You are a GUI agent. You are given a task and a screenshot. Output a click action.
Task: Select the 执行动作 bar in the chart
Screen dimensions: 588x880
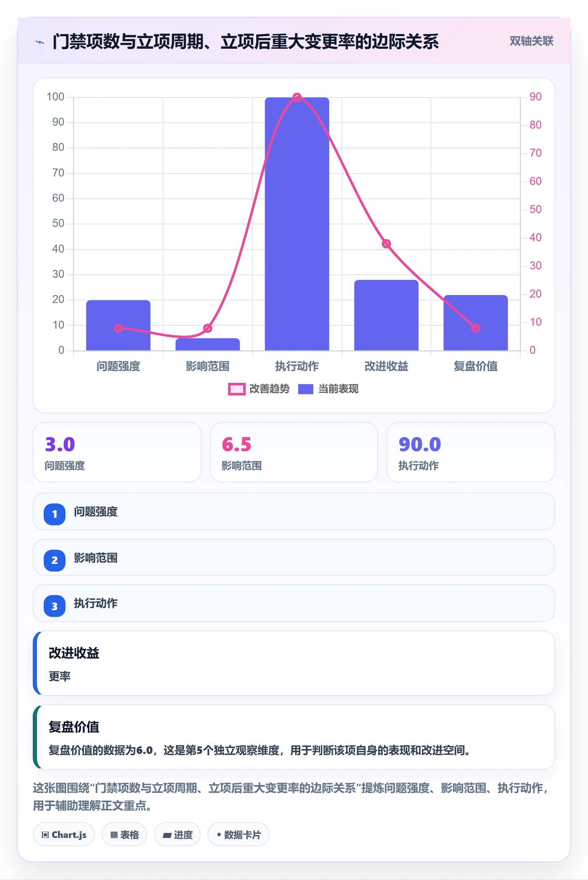point(297,224)
